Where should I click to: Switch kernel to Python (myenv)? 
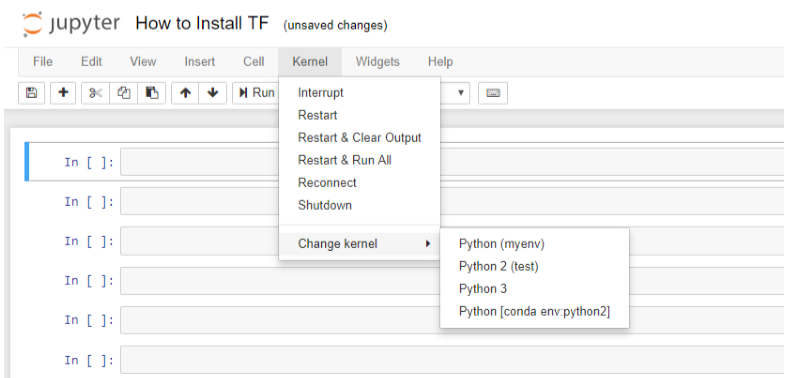tap(534, 244)
